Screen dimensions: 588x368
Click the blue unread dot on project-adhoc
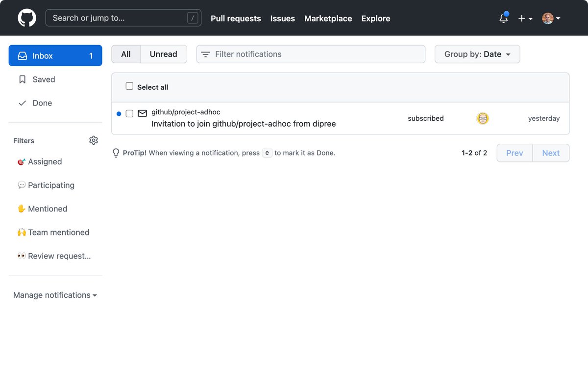tap(119, 114)
